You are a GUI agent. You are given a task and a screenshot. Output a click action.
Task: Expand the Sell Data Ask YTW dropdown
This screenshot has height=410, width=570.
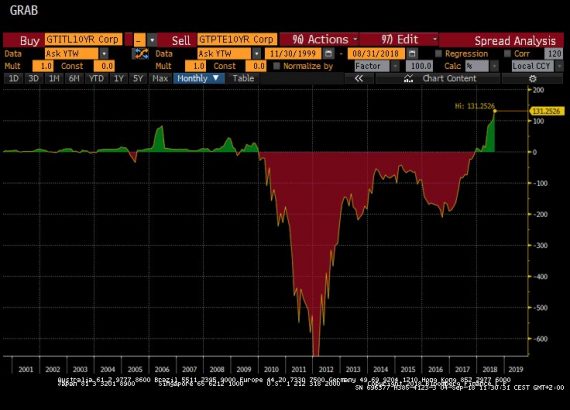pyautogui.click(x=257, y=54)
